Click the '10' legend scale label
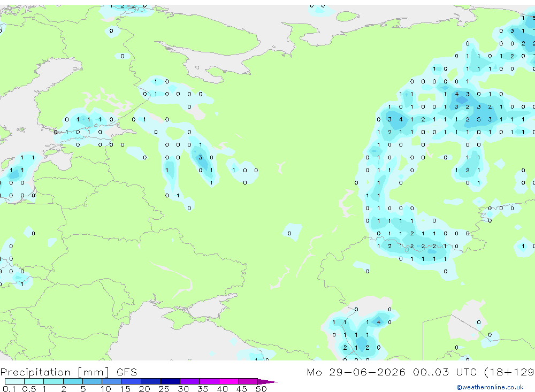 tap(106, 389)
